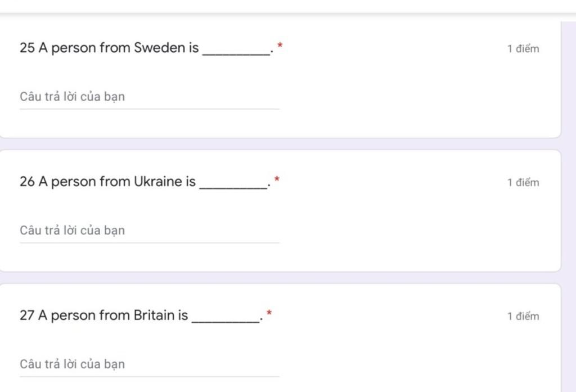Click the red required asterisk on question 27
Screen dimensions: 576x392
tap(269, 313)
